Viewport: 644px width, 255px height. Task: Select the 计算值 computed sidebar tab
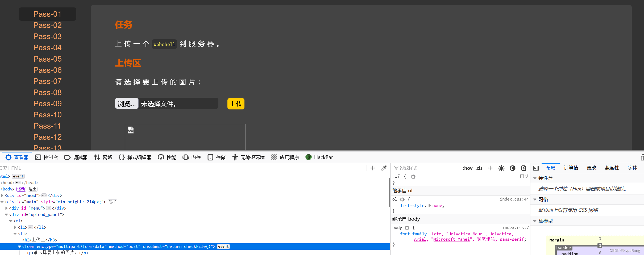571,168
